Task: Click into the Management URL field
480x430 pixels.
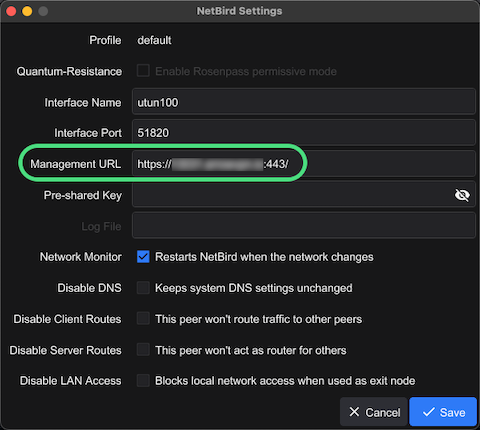Action: tap(304, 164)
